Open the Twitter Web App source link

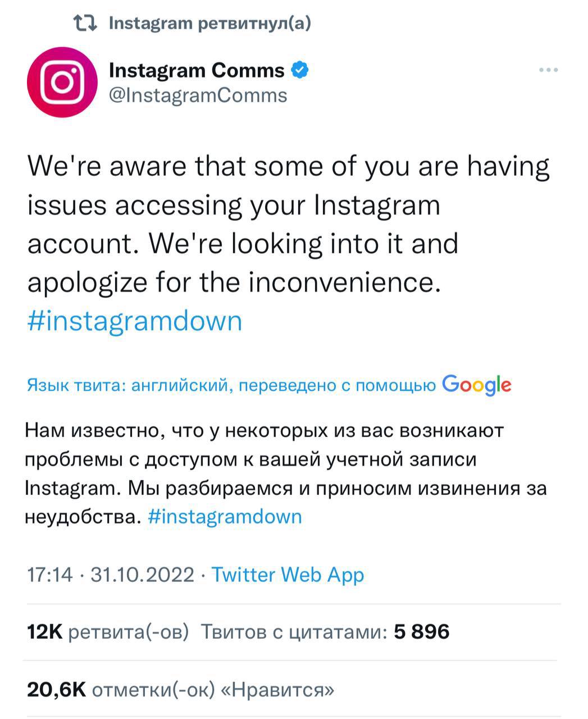pyautogui.click(x=288, y=575)
